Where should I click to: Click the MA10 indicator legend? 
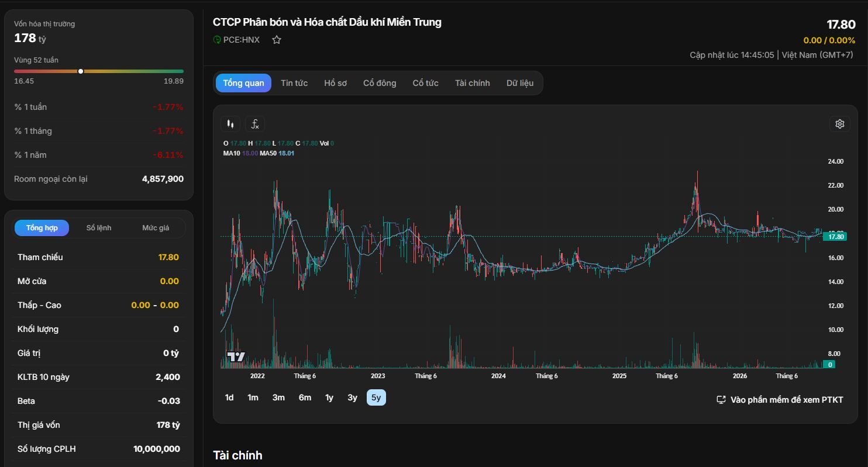tap(240, 153)
